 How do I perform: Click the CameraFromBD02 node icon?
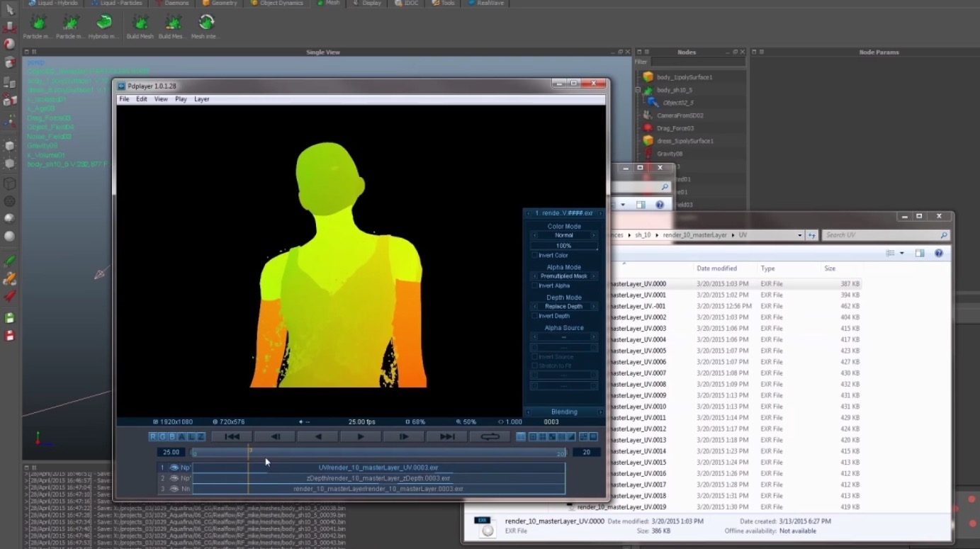click(648, 115)
